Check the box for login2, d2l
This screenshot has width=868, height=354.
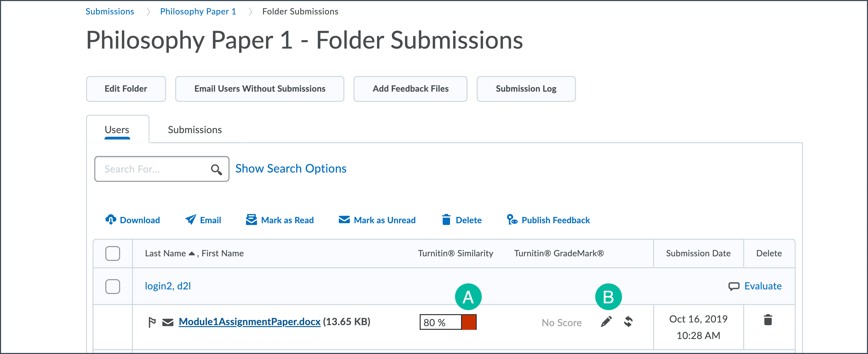tap(113, 287)
